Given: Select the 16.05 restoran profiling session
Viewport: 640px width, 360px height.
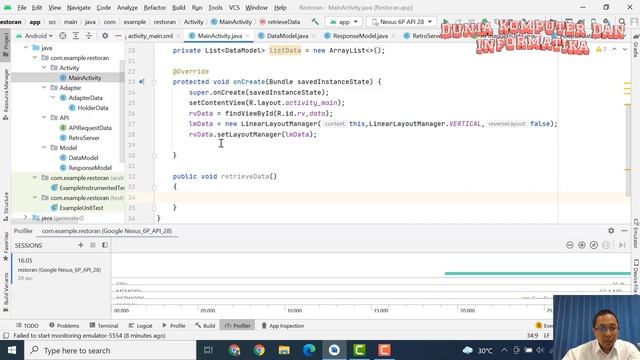Looking at the screenshot, I should pos(61,269).
